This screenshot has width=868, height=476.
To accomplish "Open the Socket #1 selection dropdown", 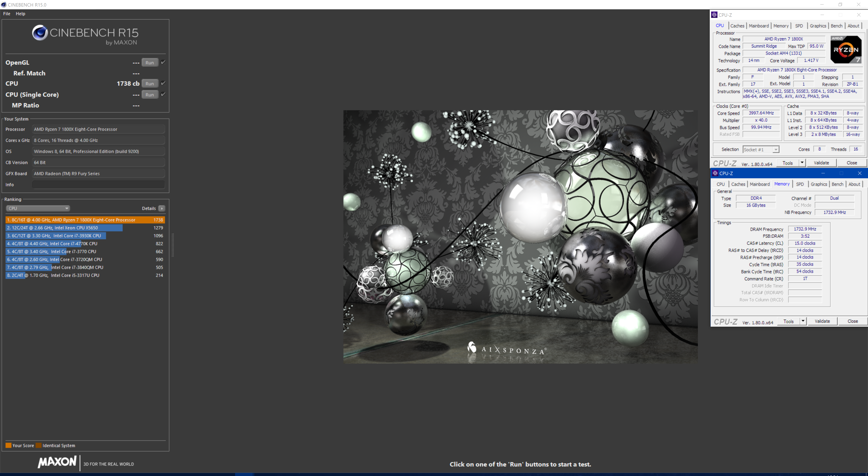I will pos(761,150).
